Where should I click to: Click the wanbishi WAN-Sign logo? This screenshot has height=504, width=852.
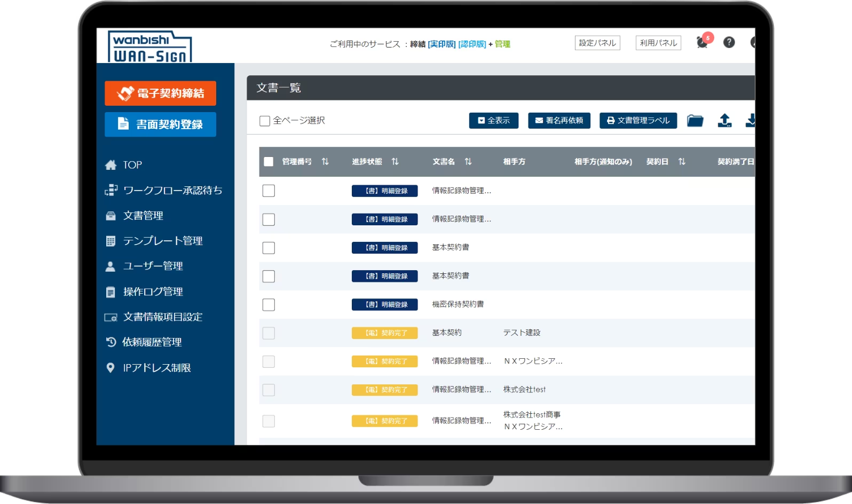coord(150,47)
